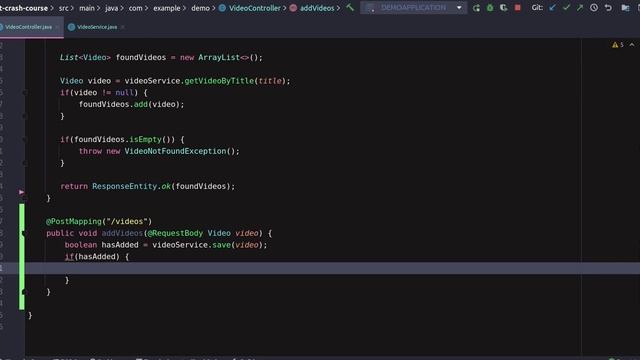Click the 'VideoNotFoundException' class name
640x360 pixels.
coord(175,151)
